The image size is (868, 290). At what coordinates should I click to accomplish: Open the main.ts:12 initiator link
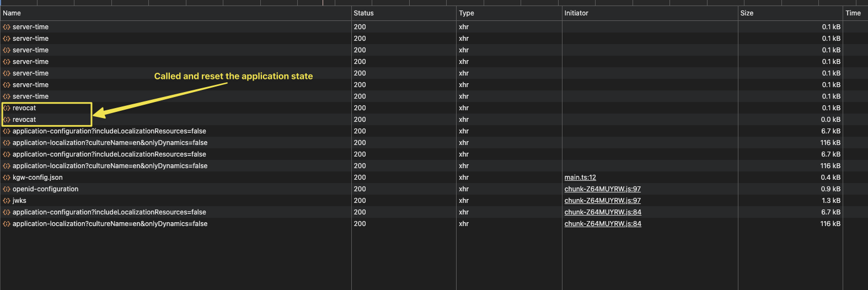580,178
